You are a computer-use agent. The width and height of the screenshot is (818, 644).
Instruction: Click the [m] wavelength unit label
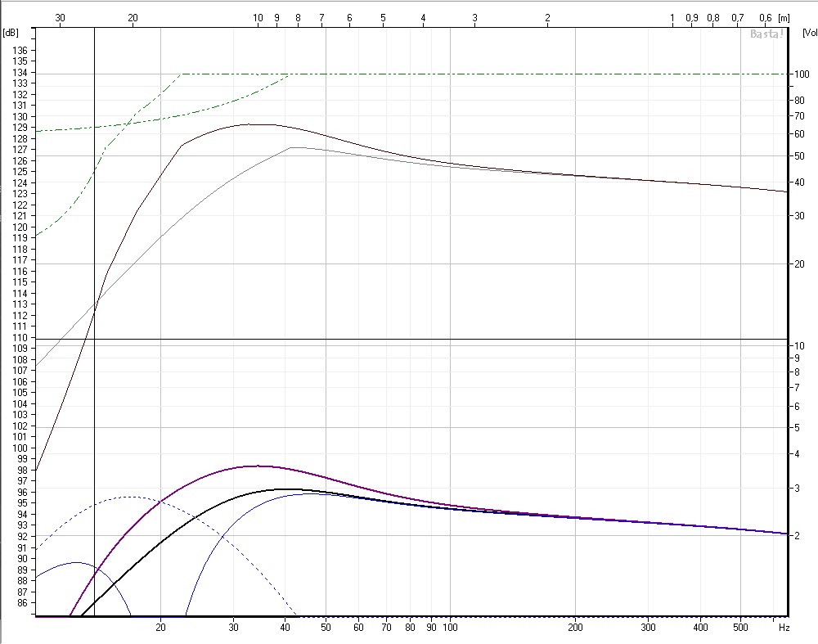[784, 17]
